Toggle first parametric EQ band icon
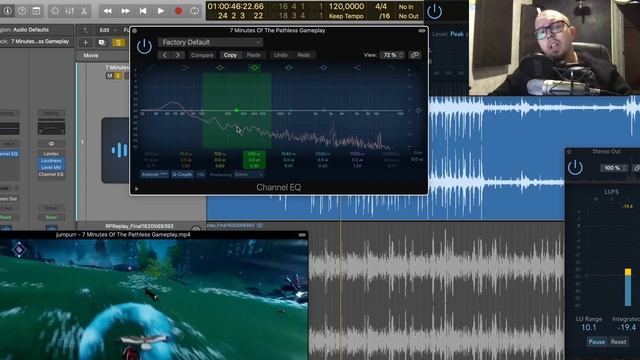Viewport: 640px width, 360px height. (220, 67)
